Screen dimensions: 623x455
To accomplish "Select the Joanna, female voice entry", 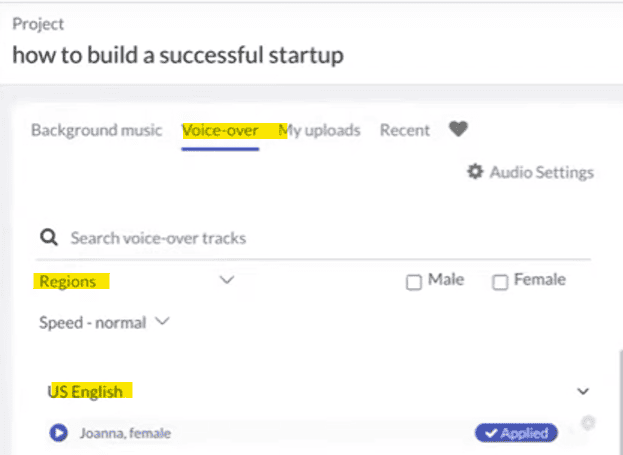I will click(125, 433).
